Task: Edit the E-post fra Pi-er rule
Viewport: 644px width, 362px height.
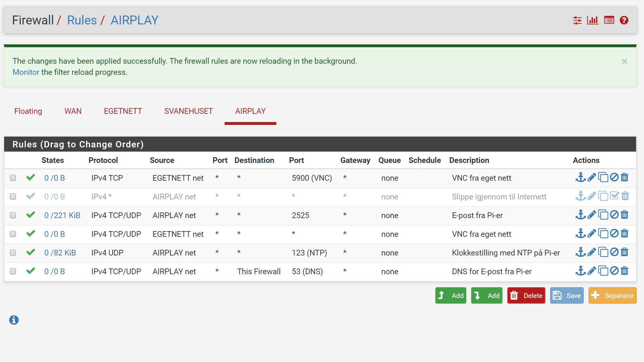Action: pyautogui.click(x=592, y=215)
